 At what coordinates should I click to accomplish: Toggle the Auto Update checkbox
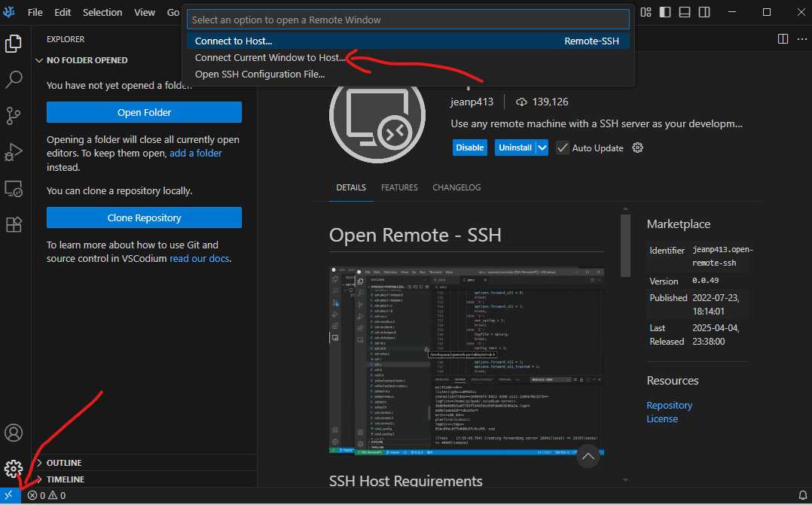[x=562, y=148]
